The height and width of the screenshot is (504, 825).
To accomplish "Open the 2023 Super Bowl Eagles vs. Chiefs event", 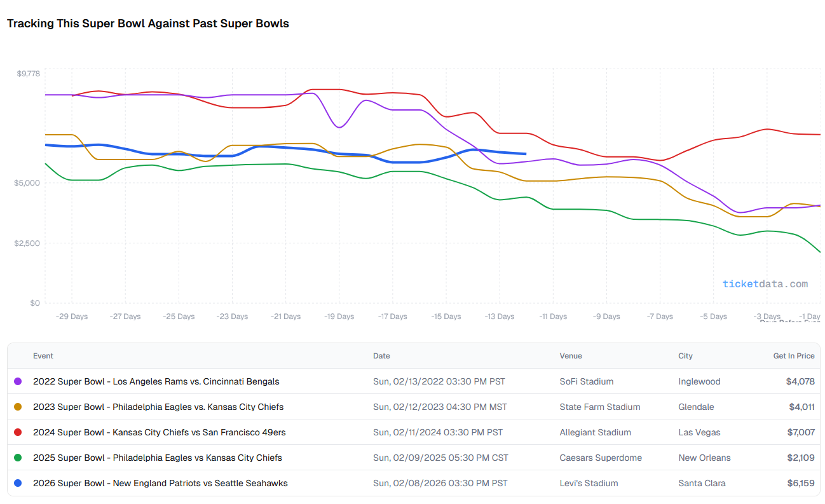I will coord(158,407).
